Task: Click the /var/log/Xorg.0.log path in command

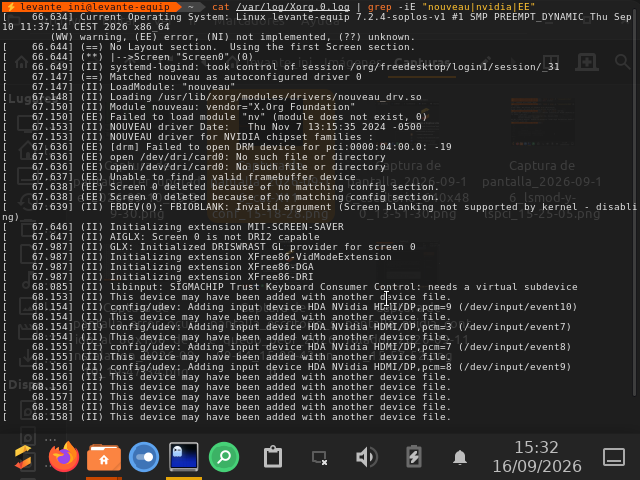Action: 293,7
